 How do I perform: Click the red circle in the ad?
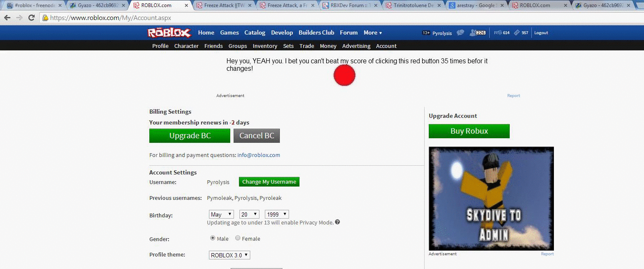[345, 75]
